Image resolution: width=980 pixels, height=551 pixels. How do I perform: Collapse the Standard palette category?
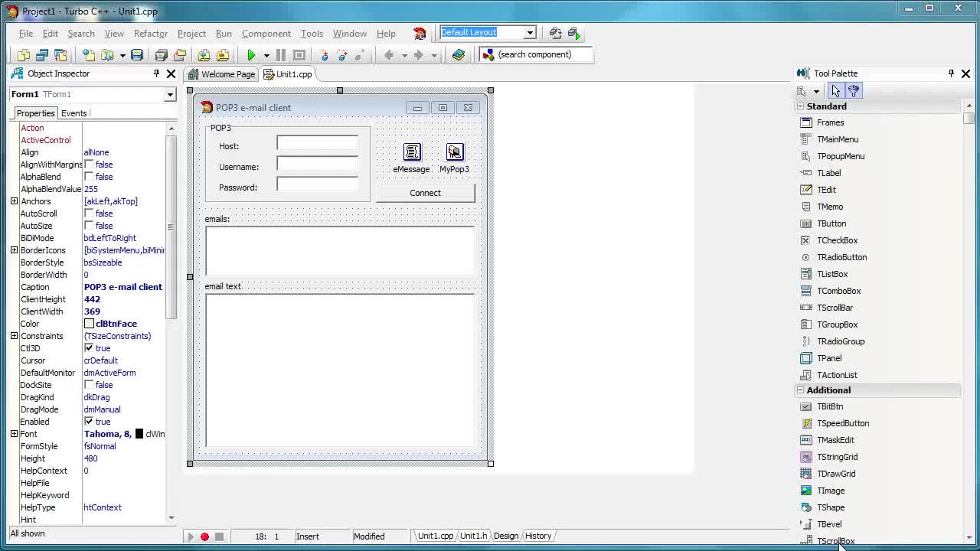tap(801, 106)
